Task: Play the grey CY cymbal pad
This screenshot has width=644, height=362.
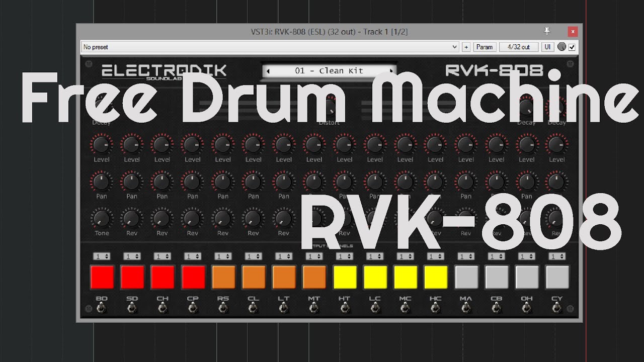Action: [x=557, y=277]
